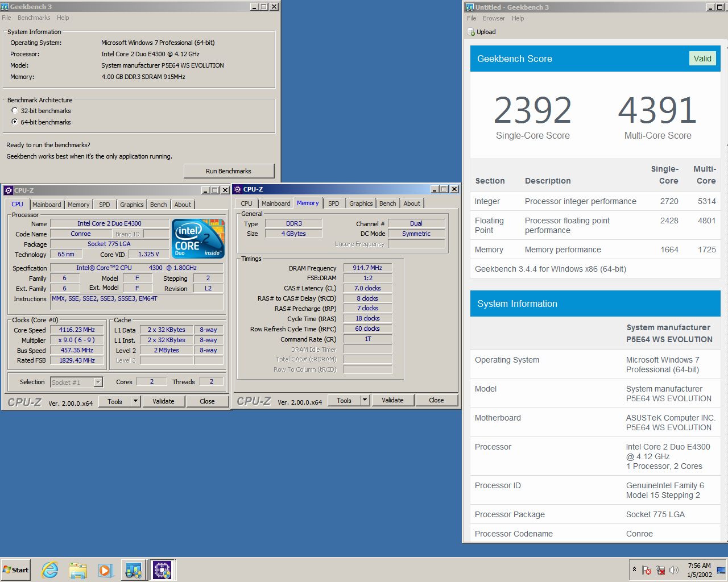
Task: Expand Tools dropdown arrow in right CPU-Z
Action: (365, 400)
